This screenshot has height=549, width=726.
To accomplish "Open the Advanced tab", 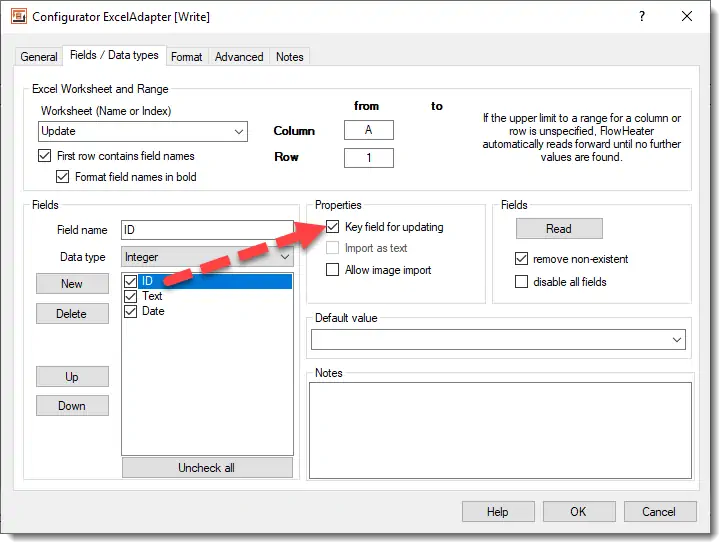I will point(239,57).
